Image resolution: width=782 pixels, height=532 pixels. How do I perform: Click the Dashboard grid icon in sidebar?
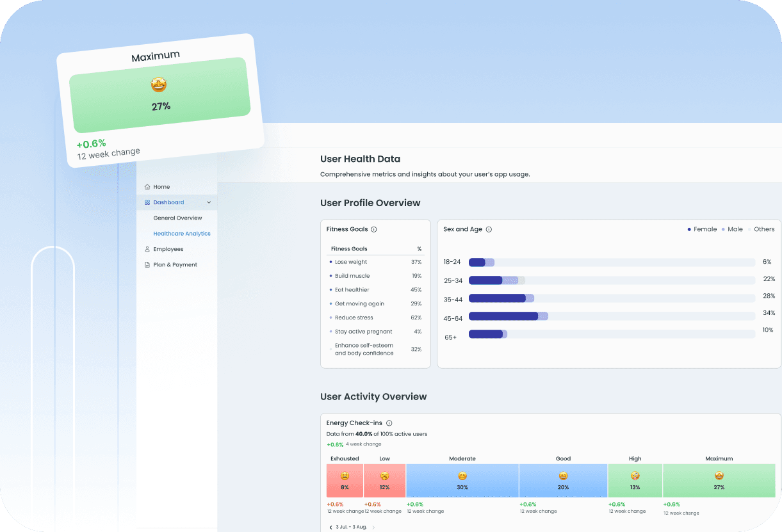(147, 202)
